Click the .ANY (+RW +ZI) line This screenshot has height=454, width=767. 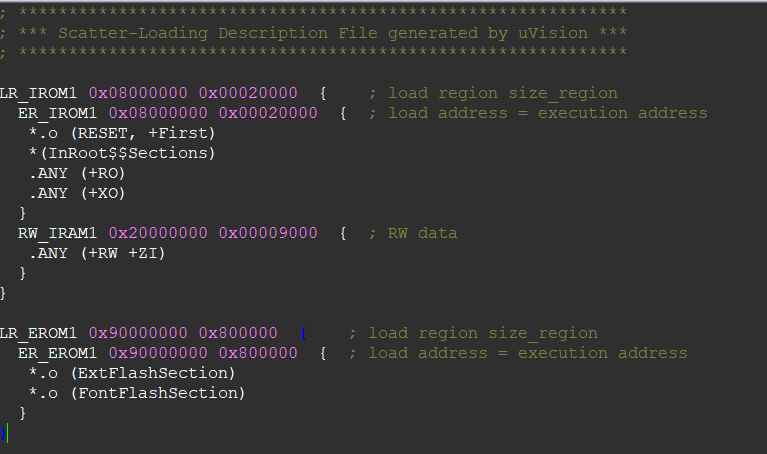pyautogui.click(x=97, y=253)
